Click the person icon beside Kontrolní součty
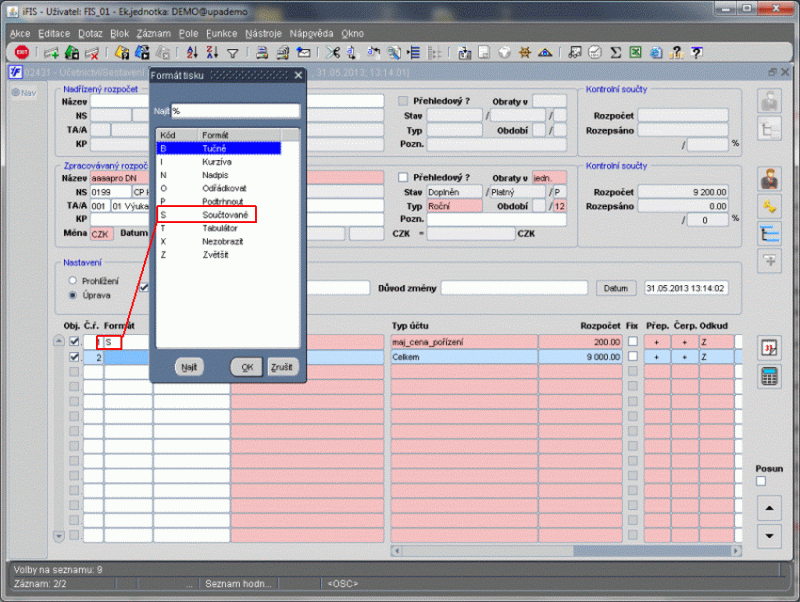800x602 pixels. (x=770, y=179)
